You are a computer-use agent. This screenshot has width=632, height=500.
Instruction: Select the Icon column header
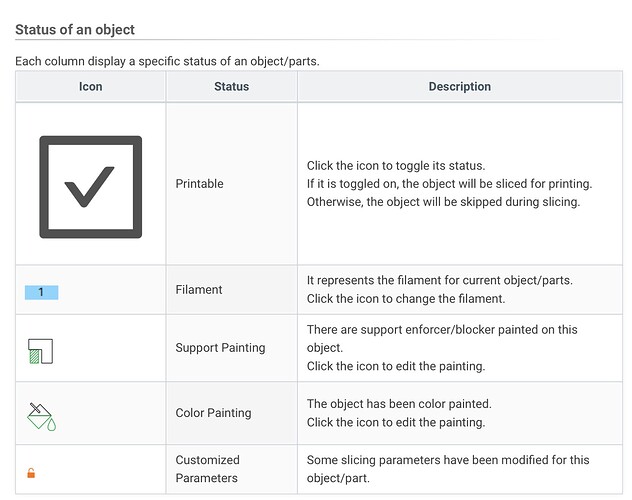click(91, 86)
